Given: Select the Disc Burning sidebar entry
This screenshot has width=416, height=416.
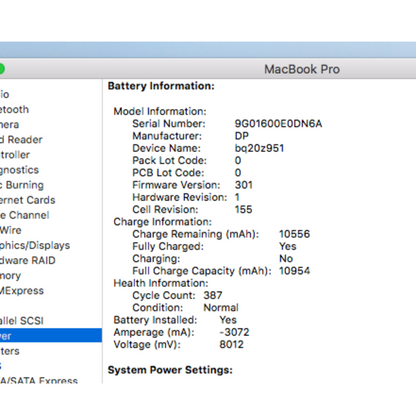Looking at the screenshot, I should point(22,185).
